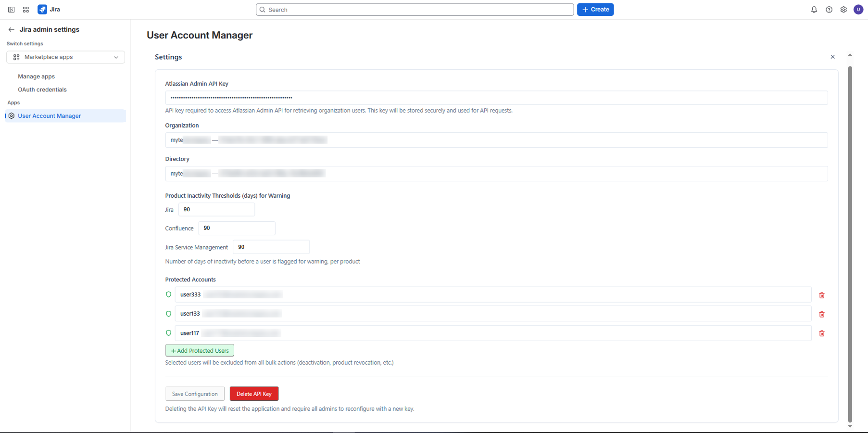Viewport: 868px width, 433px height.
Task: Click the user133 protected account field
Action: [x=493, y=314]
